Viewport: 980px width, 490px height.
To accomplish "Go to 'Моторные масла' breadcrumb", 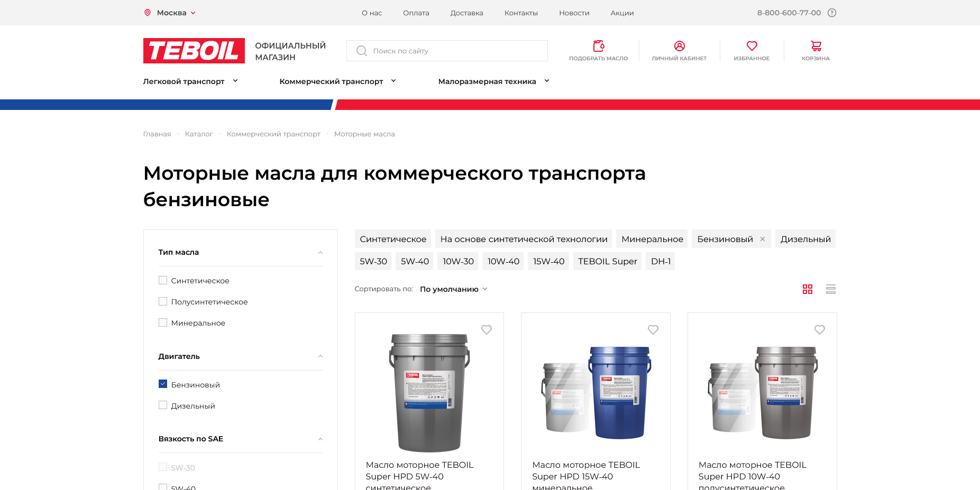I will [364, 134].
